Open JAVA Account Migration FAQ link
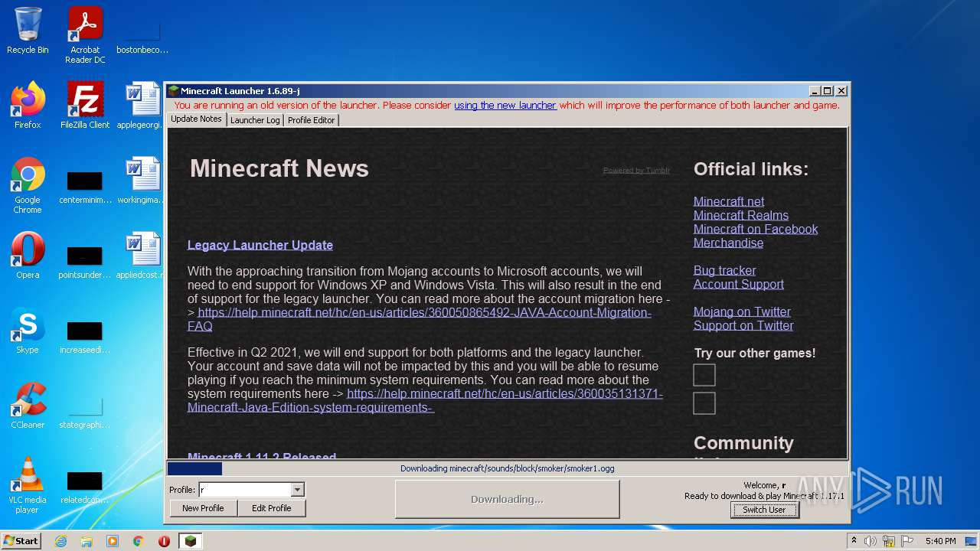Screen dimensions: 980x551 point(420,319)
